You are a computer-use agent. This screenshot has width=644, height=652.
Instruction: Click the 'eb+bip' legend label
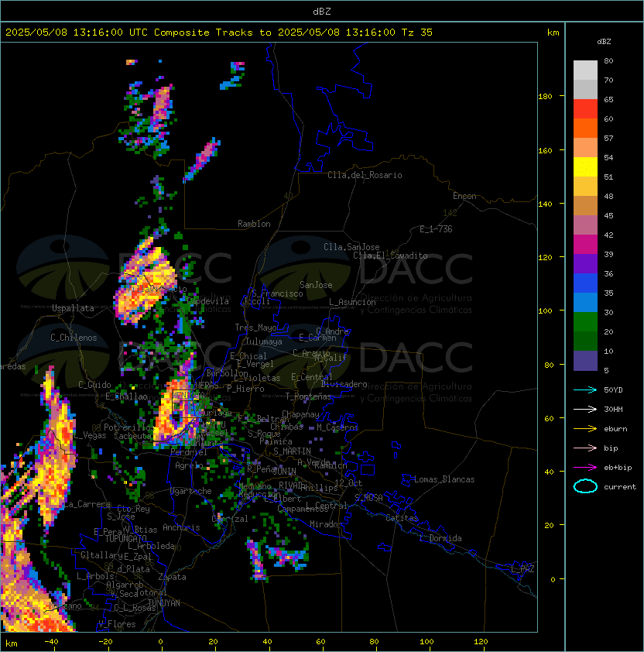tap(618, 468)
